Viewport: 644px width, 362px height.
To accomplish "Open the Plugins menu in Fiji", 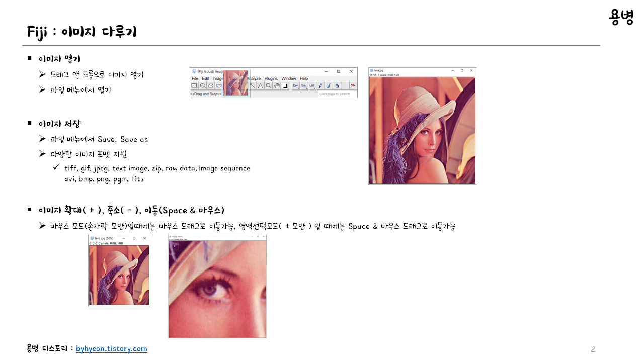I will 271,79.
